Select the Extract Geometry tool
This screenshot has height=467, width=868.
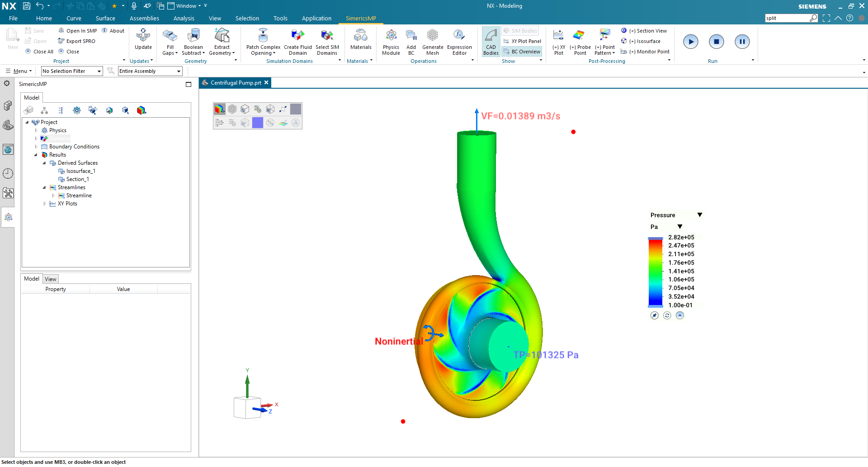pos(222,41)
